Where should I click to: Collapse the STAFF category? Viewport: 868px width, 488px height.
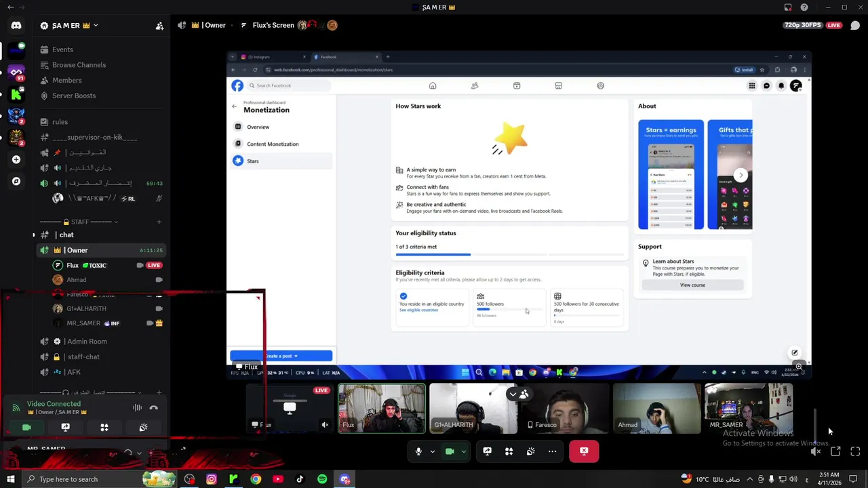coord(79,222)
